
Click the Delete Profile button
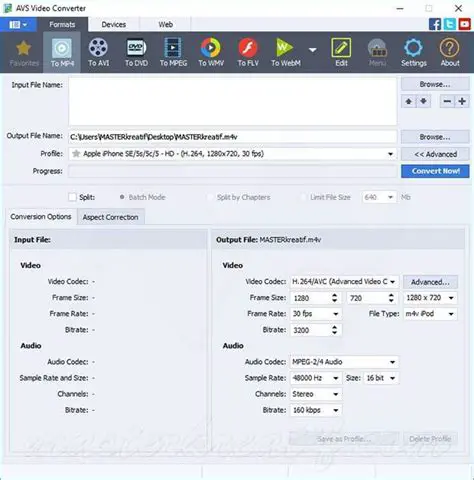(430, 439)
